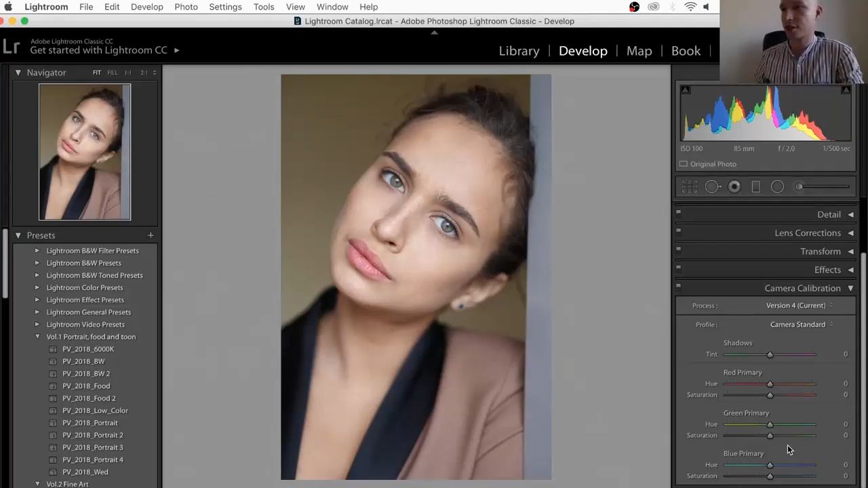Toggle highlight clipping indicator in histogram

click(846, 90)
